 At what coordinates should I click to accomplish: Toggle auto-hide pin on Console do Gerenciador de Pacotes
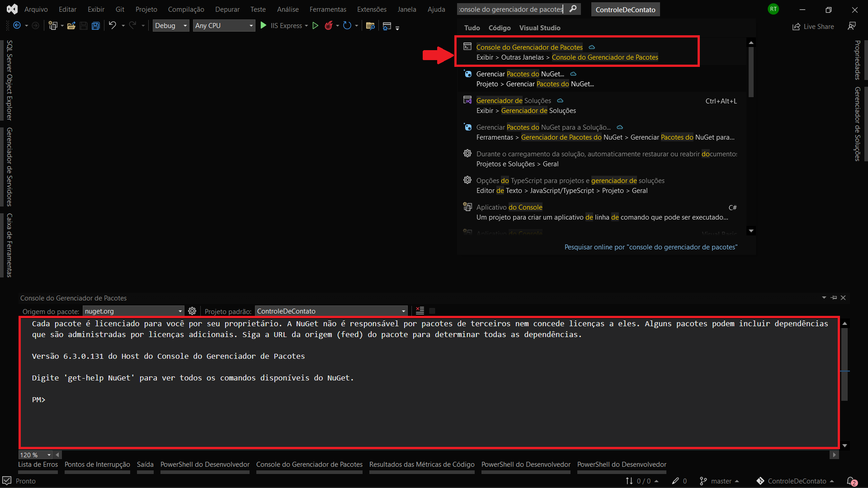pos(833,298)
